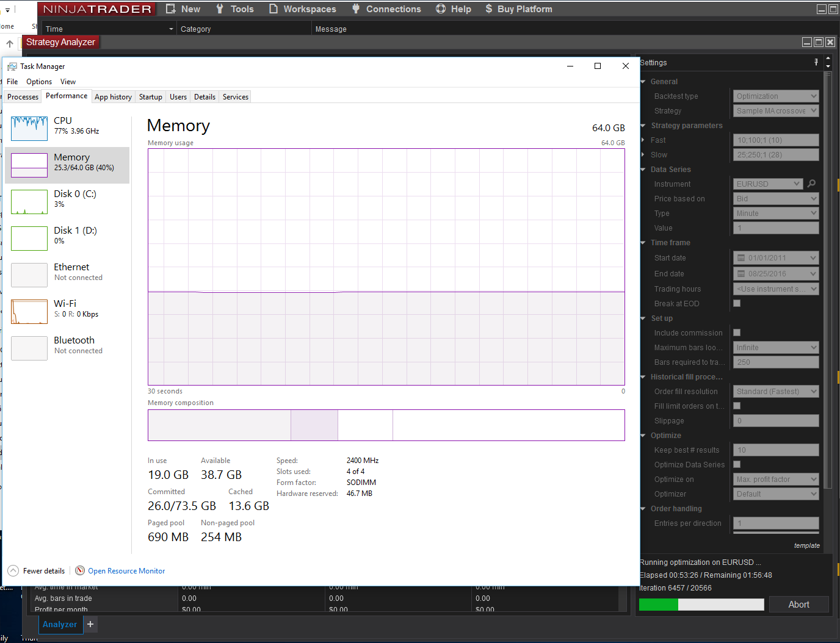Enable the Include commission checkbox
840x643 pixels.
click(x=737, y=332)
